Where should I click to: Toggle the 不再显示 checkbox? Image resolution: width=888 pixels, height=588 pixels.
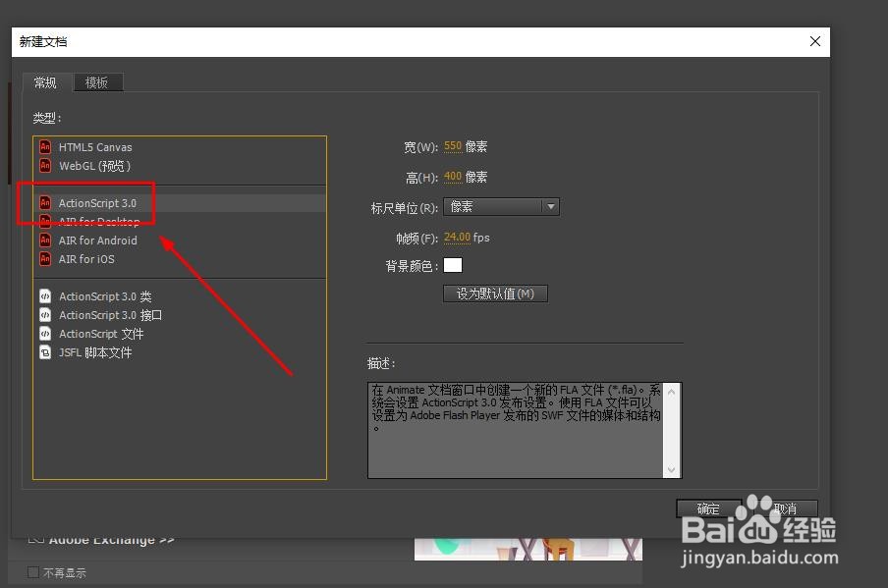point(33,572)
